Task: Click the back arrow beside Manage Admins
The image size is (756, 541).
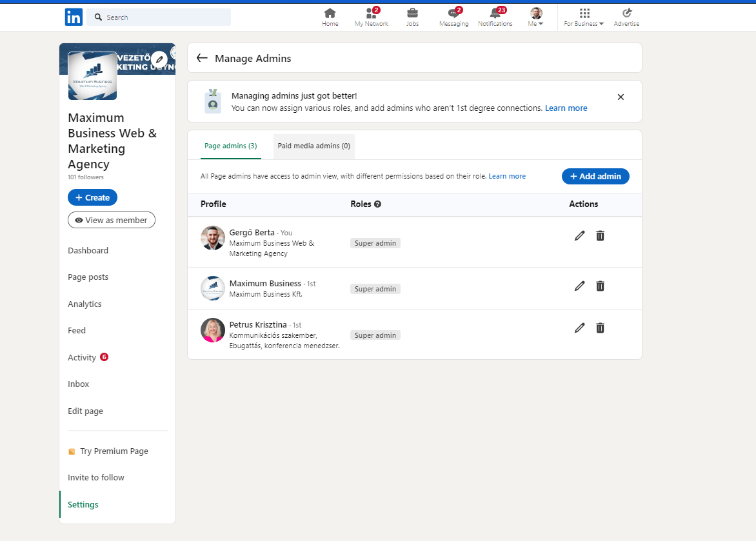Action: (202, 58)
